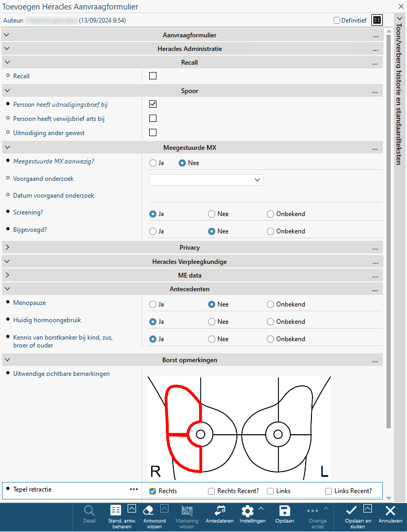Tick the Definitief checkbox
This screenshot has width=407, height=532.
[337, 20]
